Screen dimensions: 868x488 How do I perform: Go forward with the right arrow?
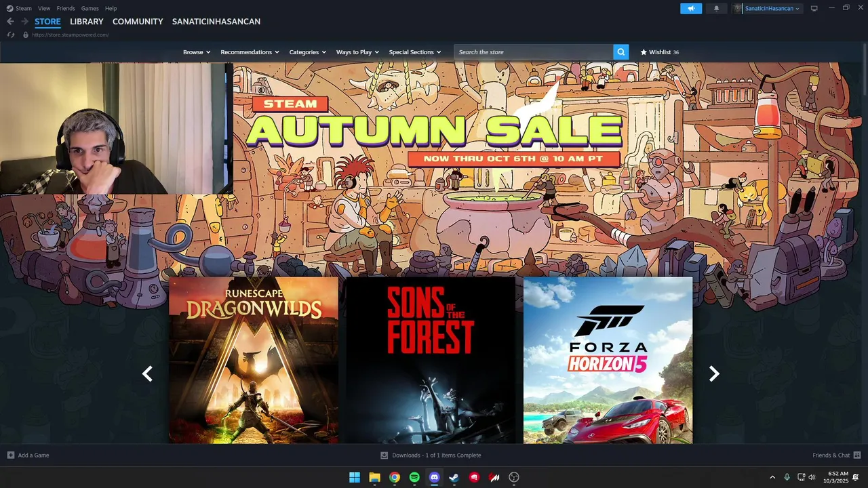pyautogui.click(x=24, y=22)
